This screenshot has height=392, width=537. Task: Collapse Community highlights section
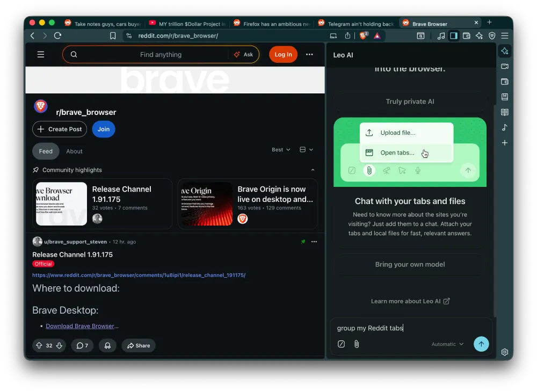click(313, 170)
